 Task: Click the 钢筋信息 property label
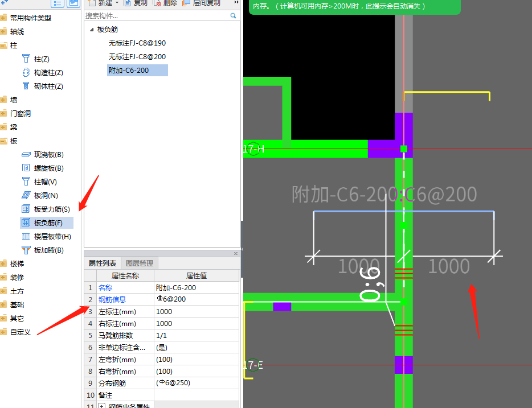click(x=112, y=299)
